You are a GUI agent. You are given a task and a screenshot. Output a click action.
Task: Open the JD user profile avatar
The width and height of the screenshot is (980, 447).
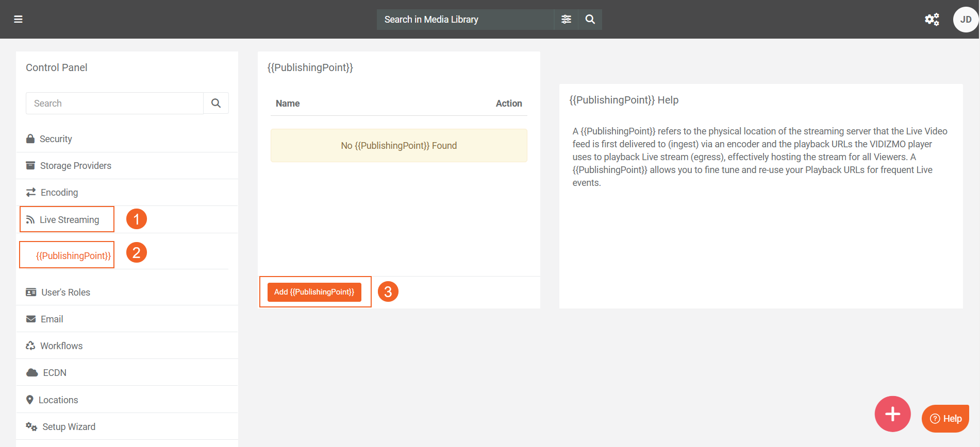click(966, 20)
